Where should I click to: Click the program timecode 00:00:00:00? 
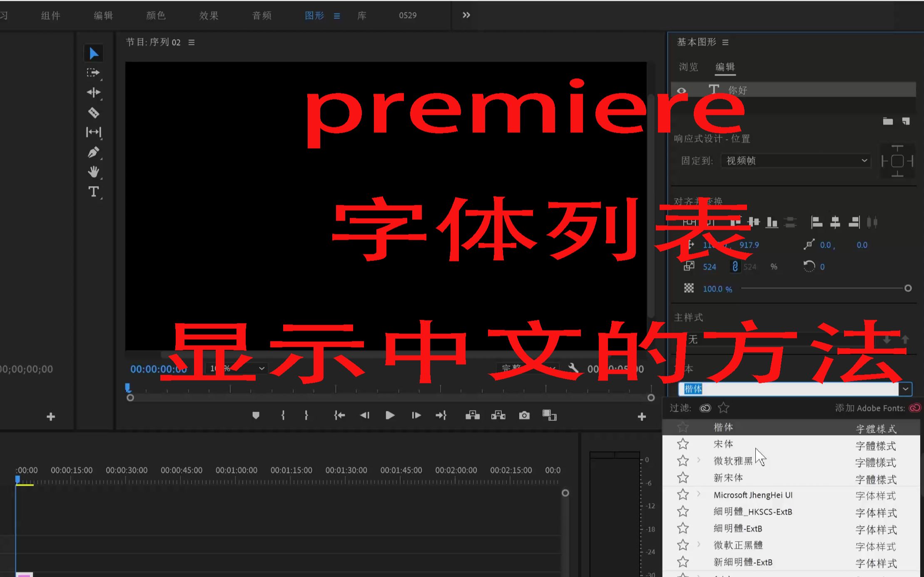pos(159,369)
